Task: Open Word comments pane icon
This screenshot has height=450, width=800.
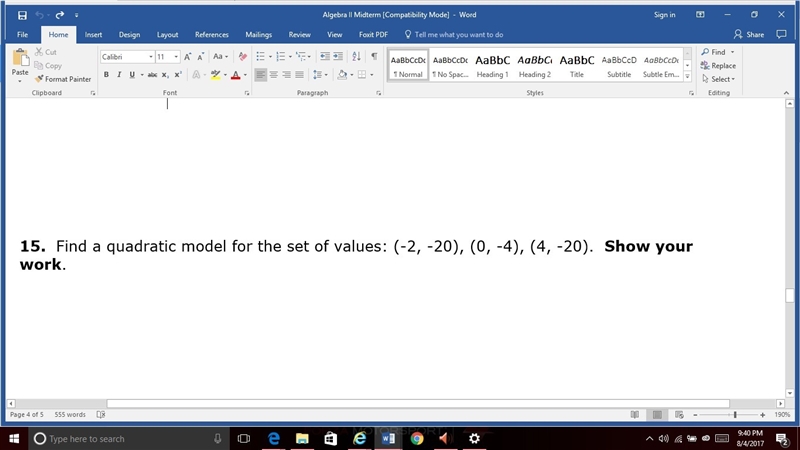Action: 781,35
